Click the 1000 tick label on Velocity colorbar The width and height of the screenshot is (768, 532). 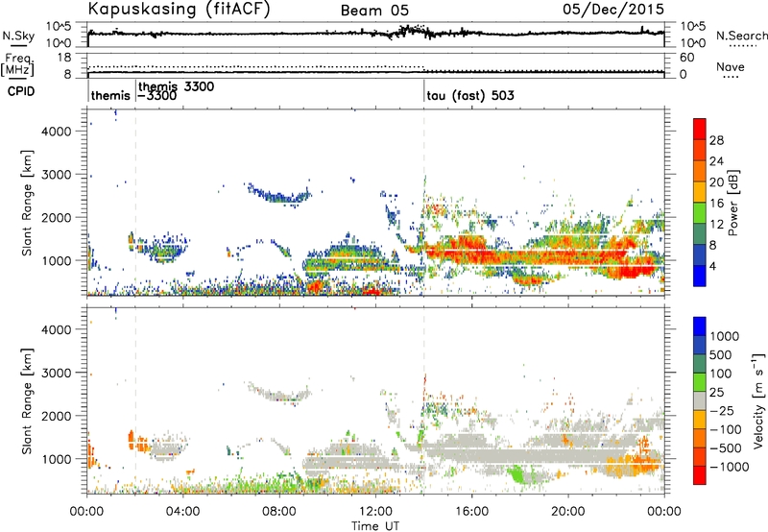tap(725, 336)
